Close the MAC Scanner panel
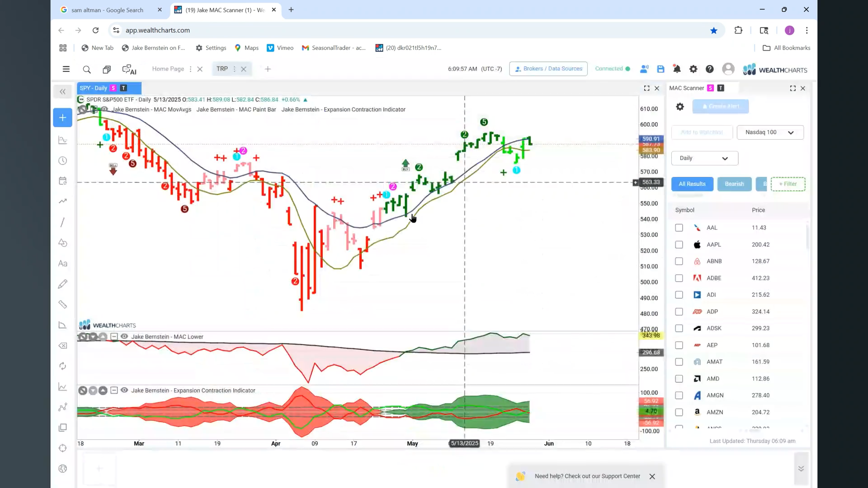Viewport: 868px width, 488px height. (x=803, y=89)
